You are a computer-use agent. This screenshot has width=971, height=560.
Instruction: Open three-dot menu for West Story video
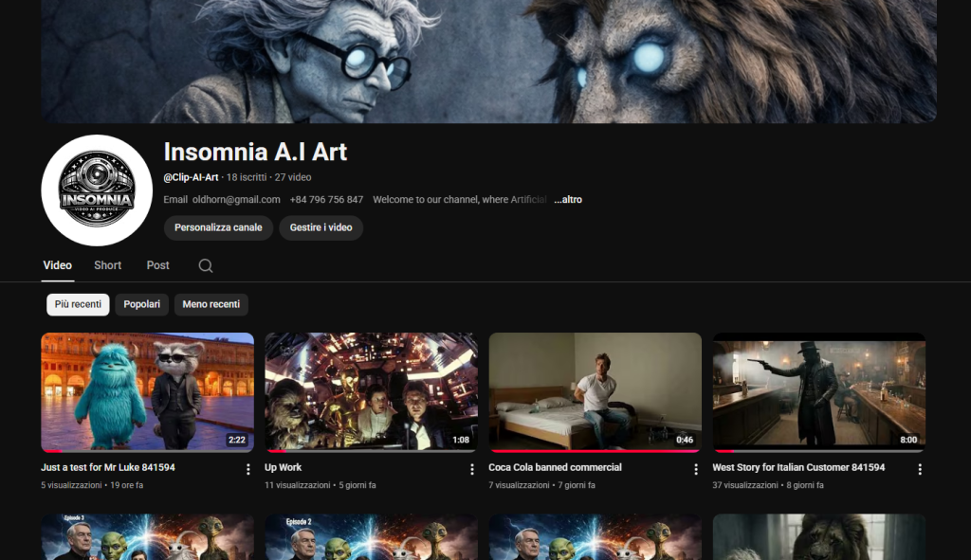(920, 469)
